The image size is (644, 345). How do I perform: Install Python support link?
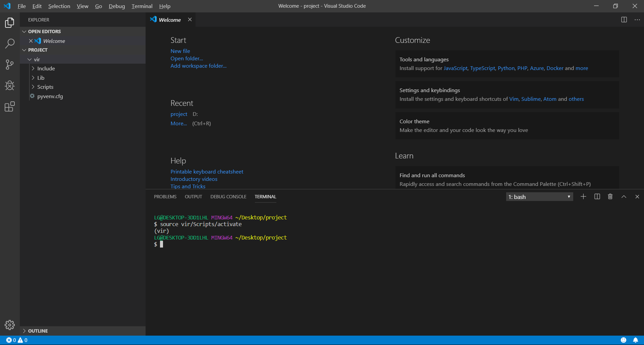click(506, 68)
